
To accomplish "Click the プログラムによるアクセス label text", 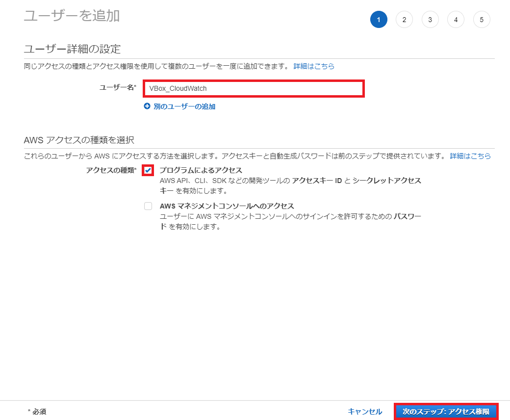I will pos(201,170).
